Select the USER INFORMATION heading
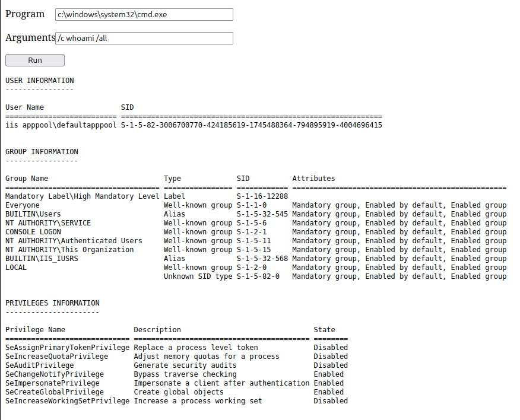Screen dimensions: 520x420 tap(40, 81)
